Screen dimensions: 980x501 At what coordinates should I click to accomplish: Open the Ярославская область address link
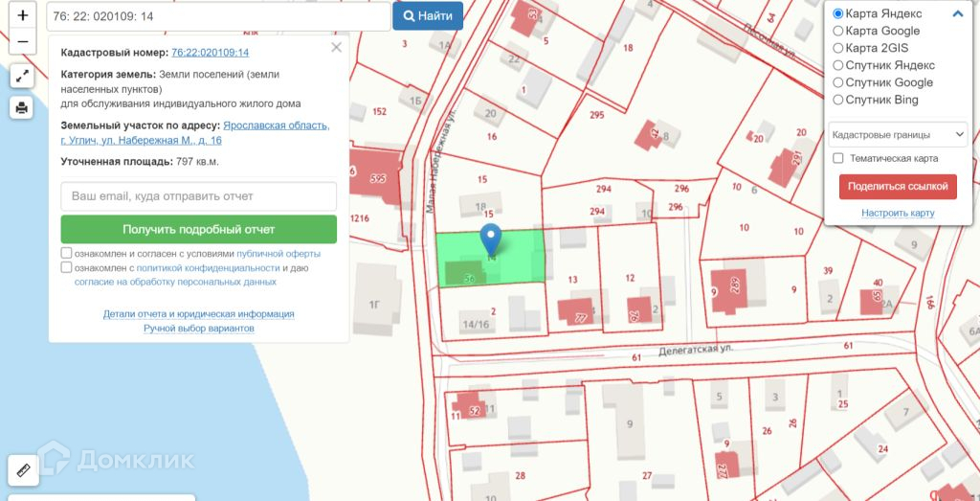click(x=195, y=132)
